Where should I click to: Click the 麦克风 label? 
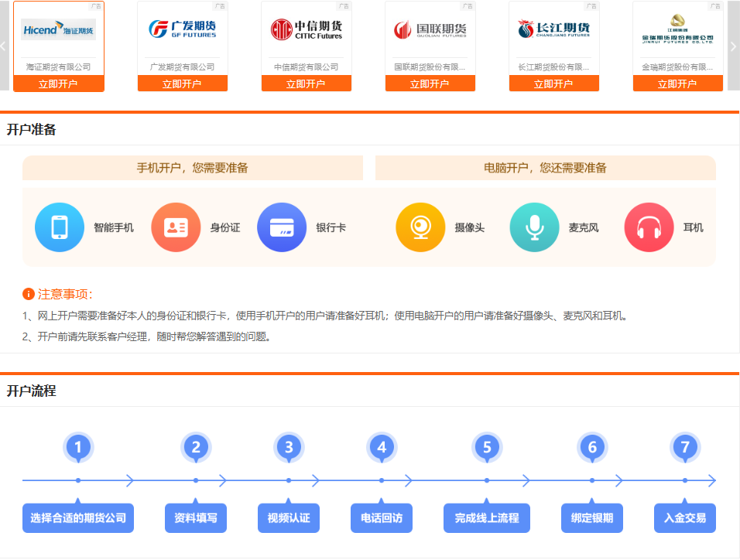[584, 228]
